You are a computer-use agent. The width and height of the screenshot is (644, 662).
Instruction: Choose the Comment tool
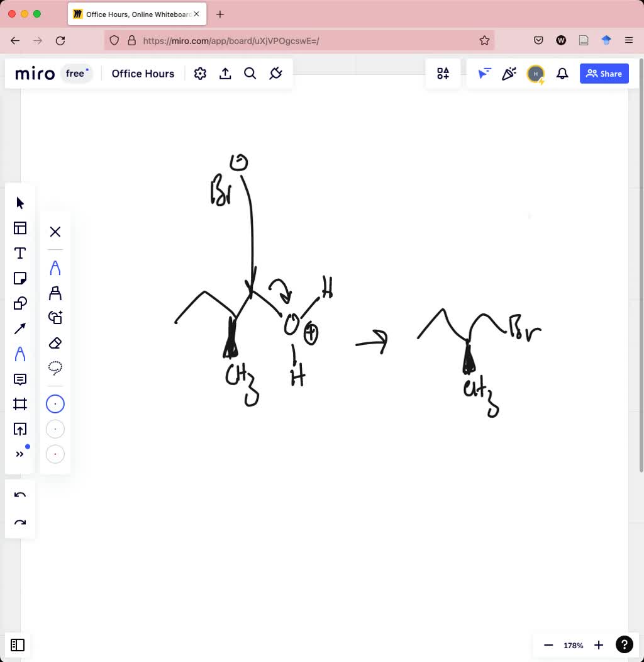(20, 379)
